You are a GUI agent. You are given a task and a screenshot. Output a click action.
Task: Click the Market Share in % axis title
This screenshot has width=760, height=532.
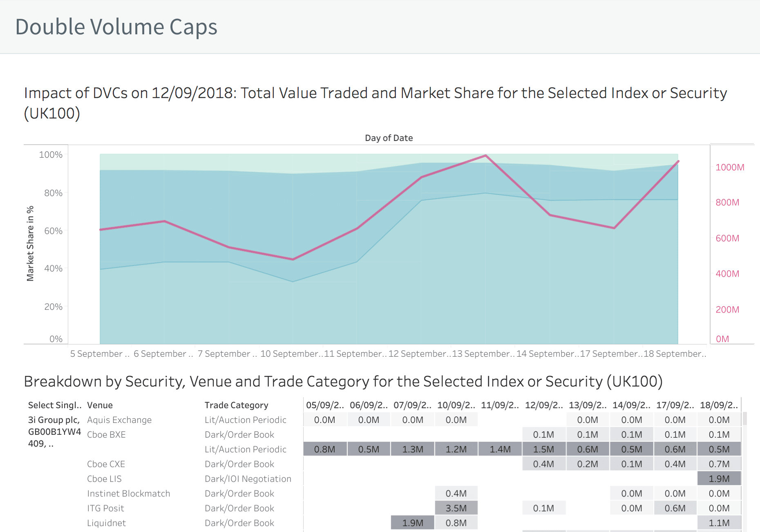[30, 244]
